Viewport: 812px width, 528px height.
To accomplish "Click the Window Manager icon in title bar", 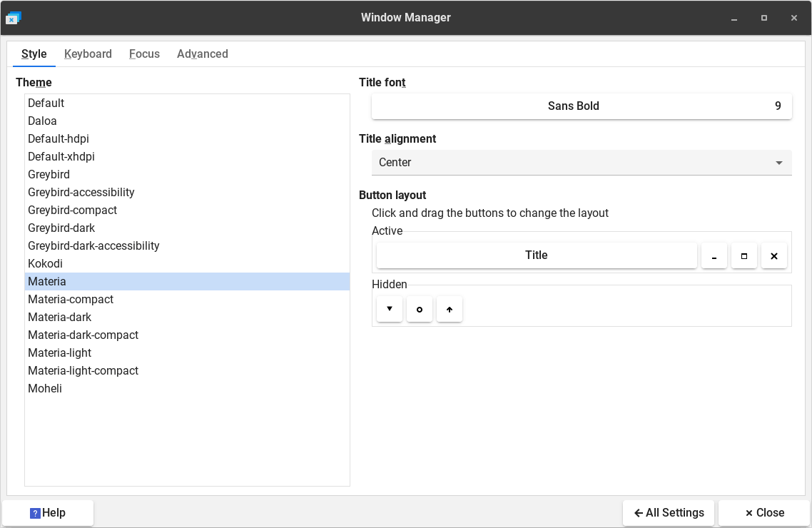I will tap(13, 18).
